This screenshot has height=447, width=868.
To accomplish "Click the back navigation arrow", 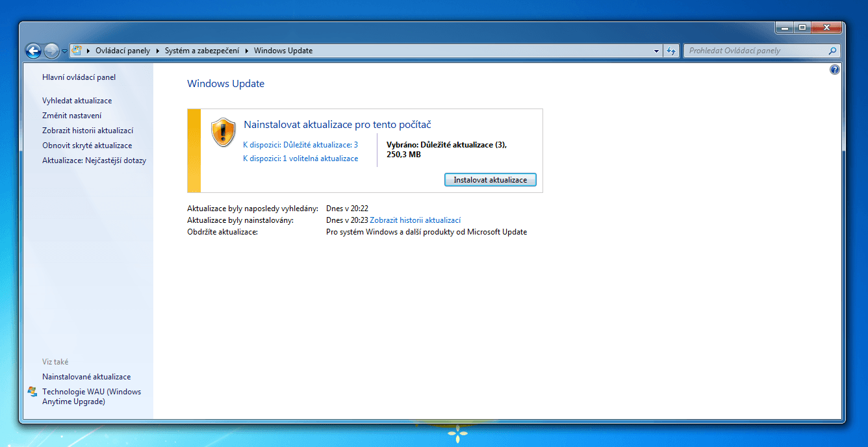I will point(33,50).
